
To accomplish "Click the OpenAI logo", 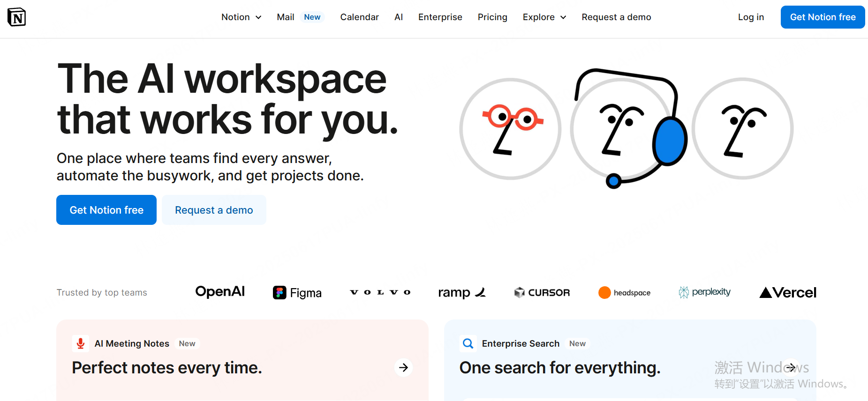I will tap(220, 291).
